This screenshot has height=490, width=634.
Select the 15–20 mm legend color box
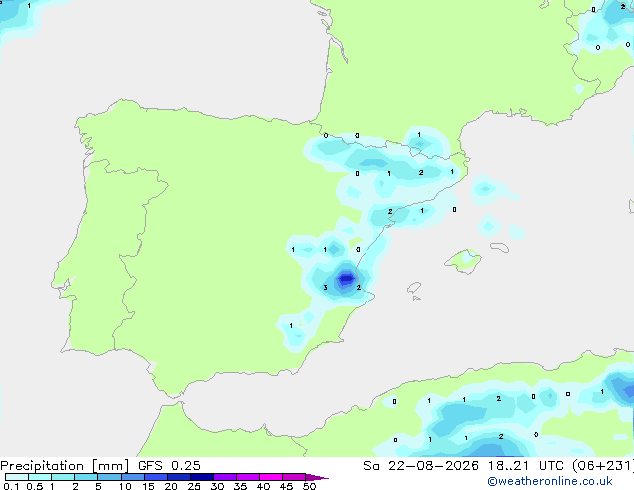[156, 477]
